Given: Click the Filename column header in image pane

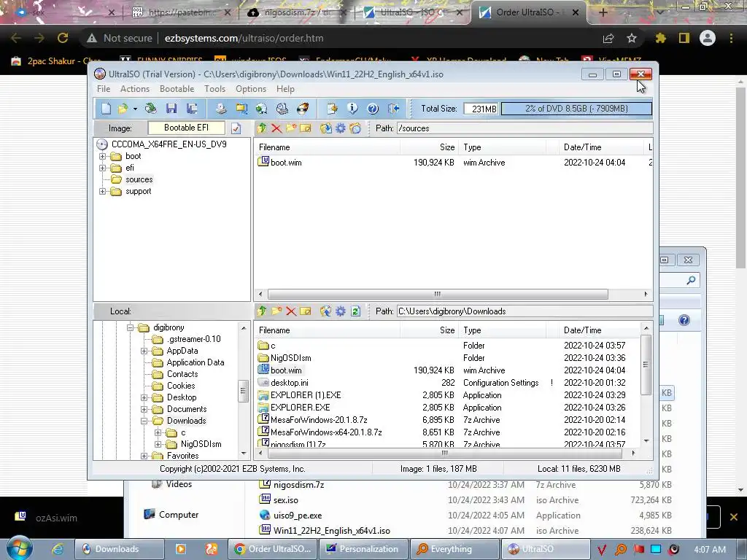Looking at the screenshot, I should pyautogui.click(x=327, y=147).
